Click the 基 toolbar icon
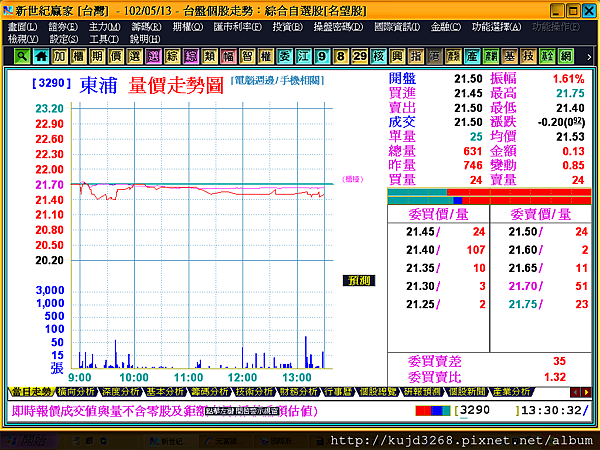 point(510,56)
